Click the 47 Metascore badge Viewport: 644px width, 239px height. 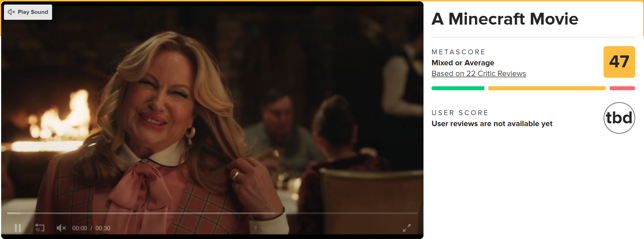619,62
